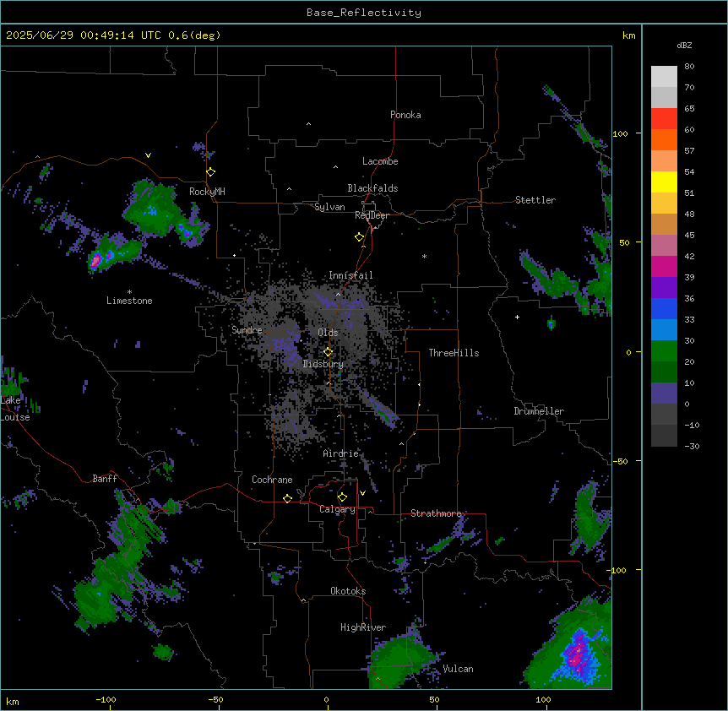Click the -30 value on the dBZ legend

692,446
